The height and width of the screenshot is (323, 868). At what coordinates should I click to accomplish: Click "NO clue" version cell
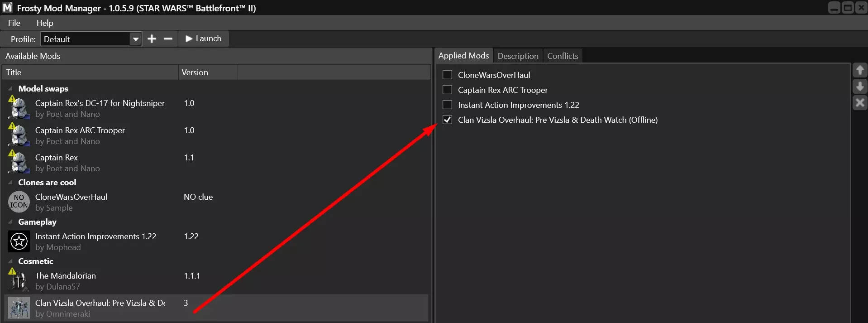pos(198,197)
